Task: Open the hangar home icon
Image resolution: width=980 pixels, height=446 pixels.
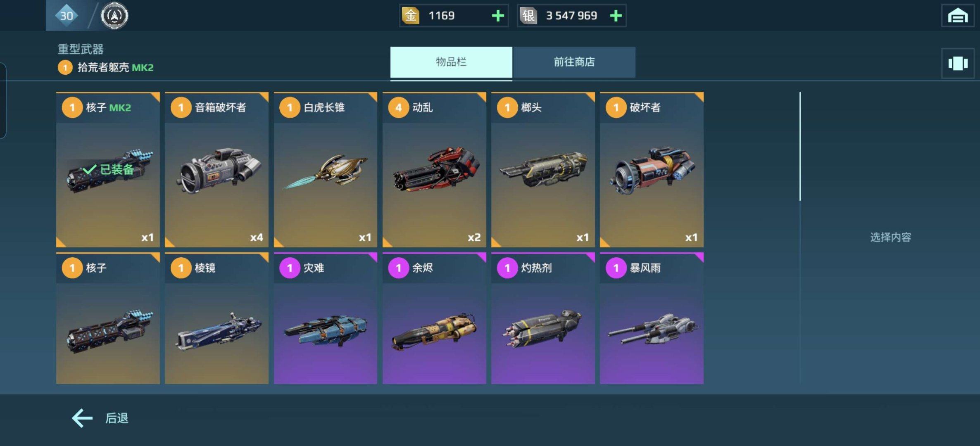Action: coord(957,16)
